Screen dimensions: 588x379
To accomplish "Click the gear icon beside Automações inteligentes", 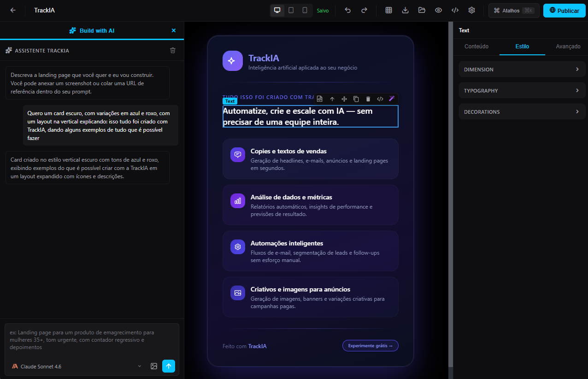I will tap(238, 247).
